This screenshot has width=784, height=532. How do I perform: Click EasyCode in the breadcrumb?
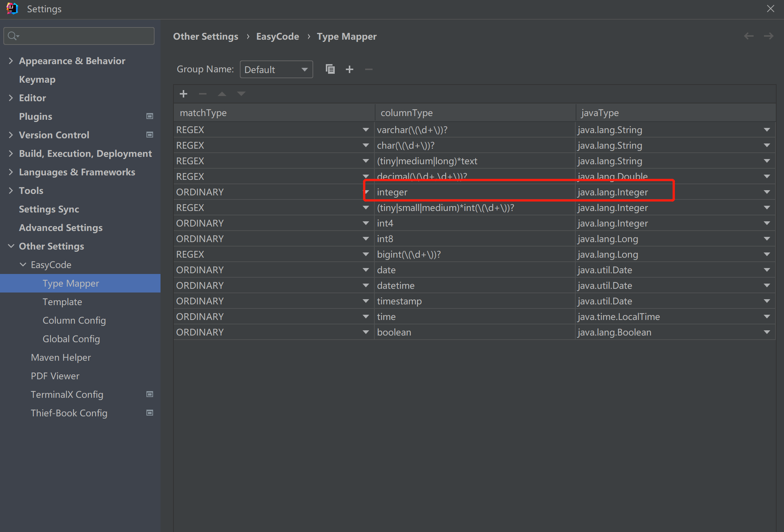coord(277,36)
